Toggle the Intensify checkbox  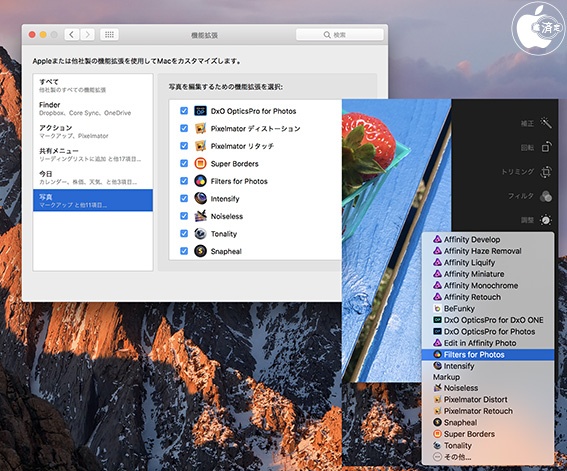point(184,198)
